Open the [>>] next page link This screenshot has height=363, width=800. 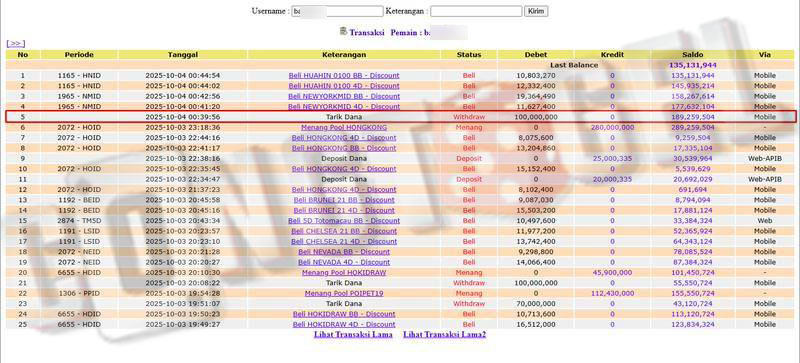coord(15,44)
